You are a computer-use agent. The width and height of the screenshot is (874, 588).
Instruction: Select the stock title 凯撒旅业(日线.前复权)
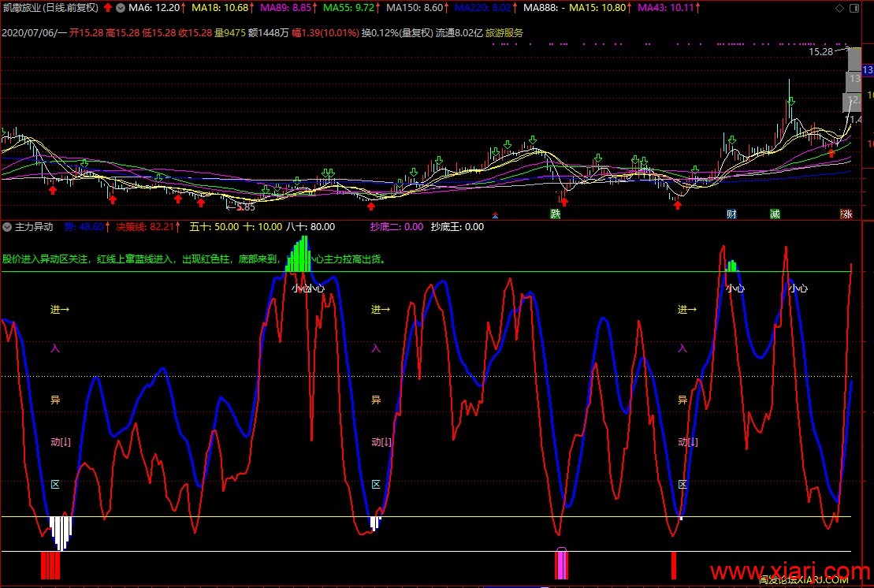pos(50,8)
